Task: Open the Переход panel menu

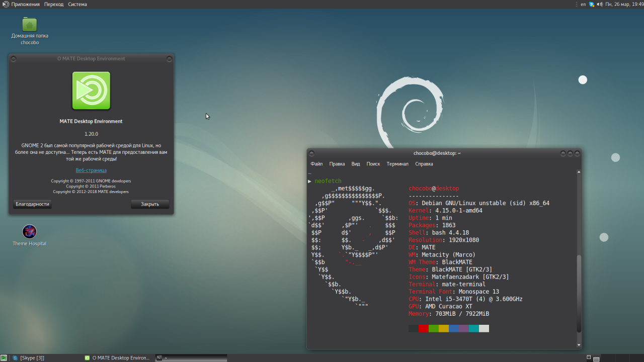Action: pos(54,4)
